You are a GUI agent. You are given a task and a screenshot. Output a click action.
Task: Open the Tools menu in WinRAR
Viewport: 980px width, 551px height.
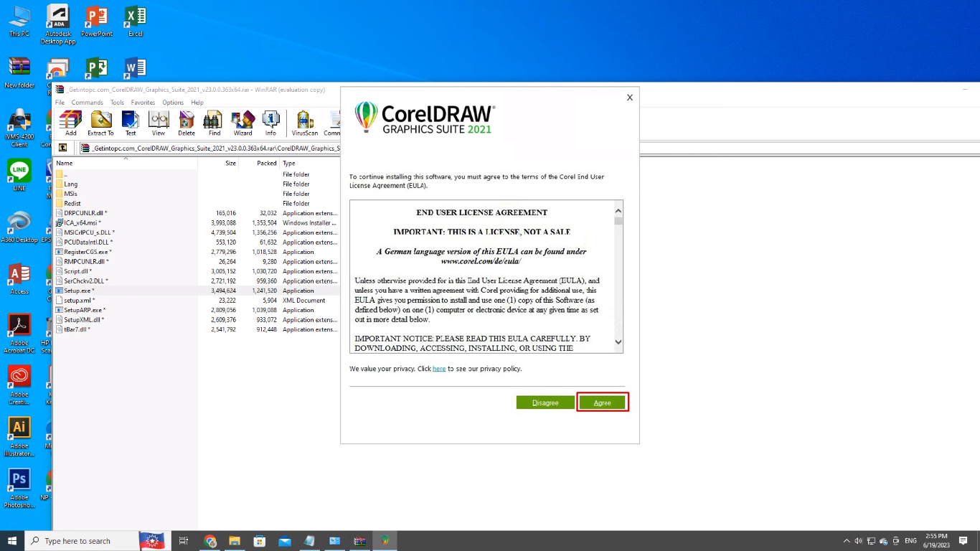(x=117, y=103)
